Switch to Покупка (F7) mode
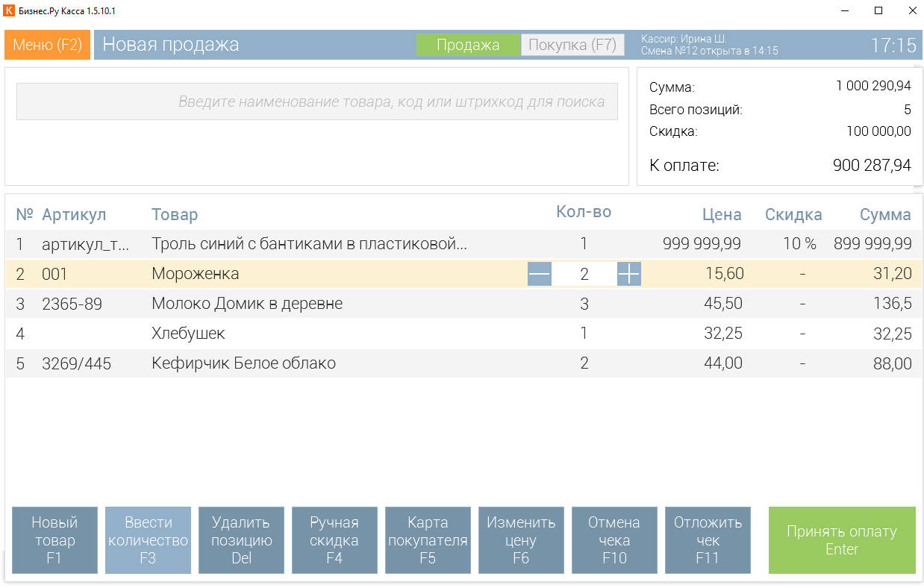Viewport: 924px width, 588px height. (572, 45)
